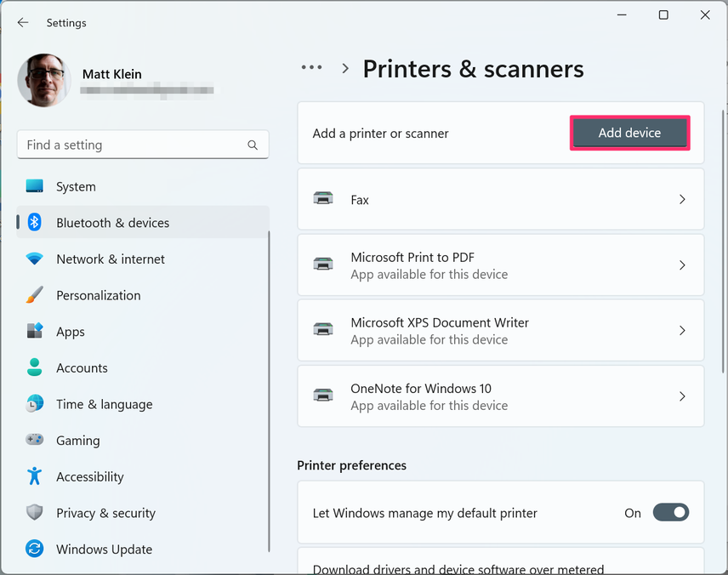Click the Time & language globe icon
728x575 pixels.
[x=34, y=403]
